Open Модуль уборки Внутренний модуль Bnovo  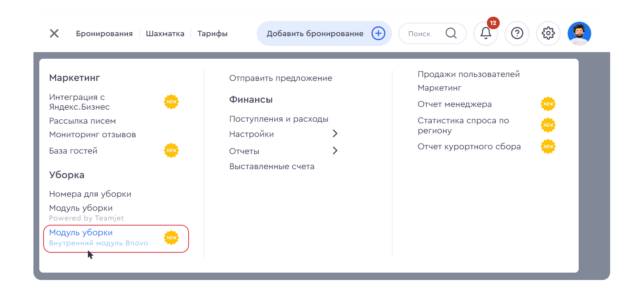(98, 238)
